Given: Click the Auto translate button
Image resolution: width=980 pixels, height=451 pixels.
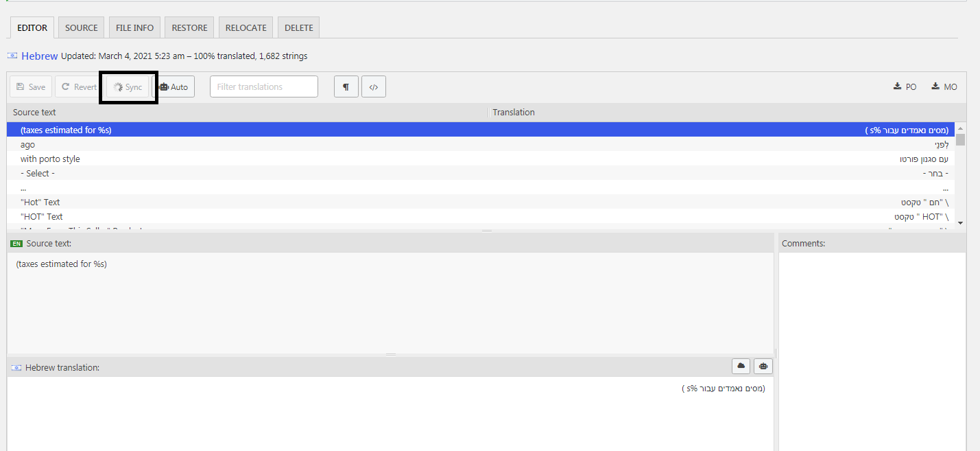Looking at the screenshot, I should click(x=174, y=86).
